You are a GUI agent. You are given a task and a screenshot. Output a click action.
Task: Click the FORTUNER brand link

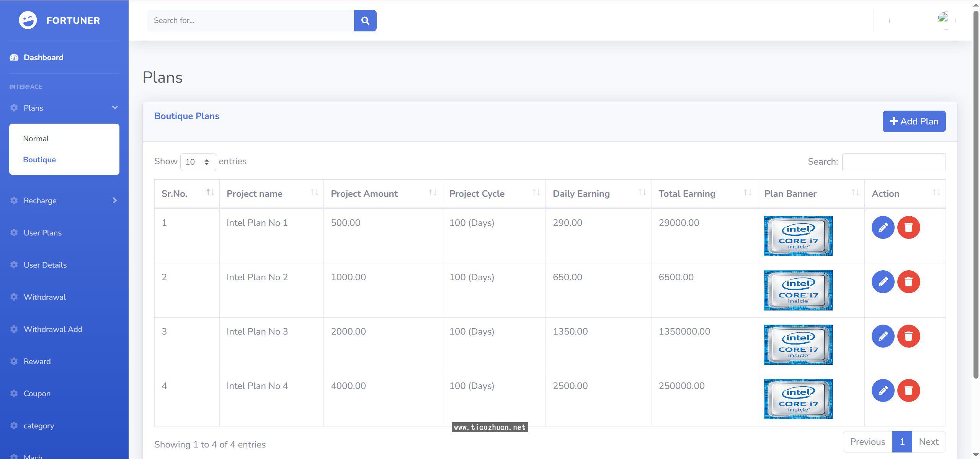coord(73,21)
